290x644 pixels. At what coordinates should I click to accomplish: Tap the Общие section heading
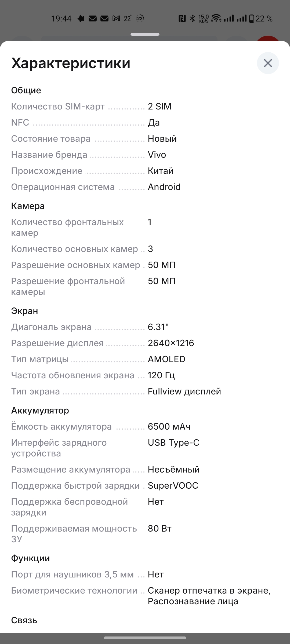tap(26, 90)
